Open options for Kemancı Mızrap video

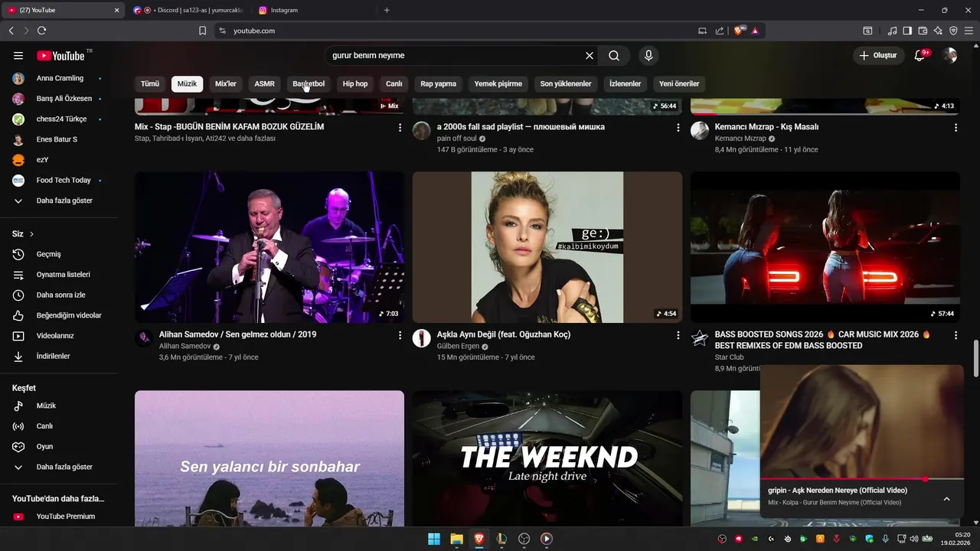[955, 128]
